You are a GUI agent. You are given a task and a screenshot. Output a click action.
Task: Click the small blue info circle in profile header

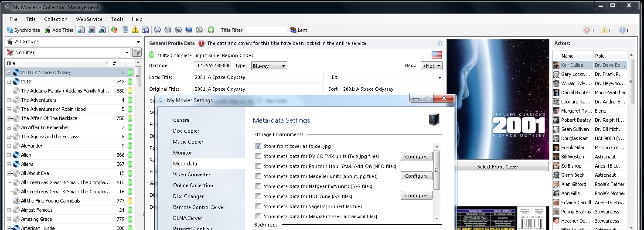click(x=440, y=43)
